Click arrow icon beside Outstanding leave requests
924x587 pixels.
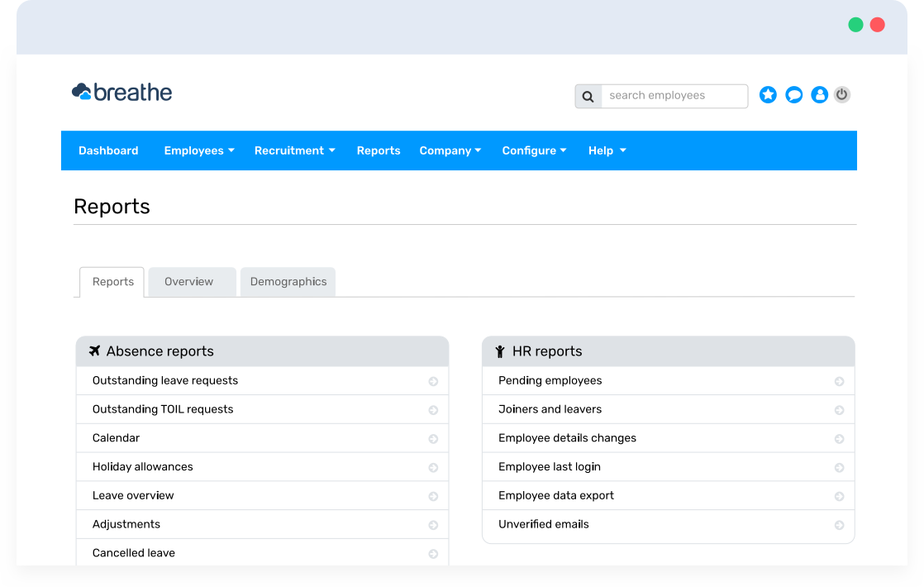[x=433, y=381]
